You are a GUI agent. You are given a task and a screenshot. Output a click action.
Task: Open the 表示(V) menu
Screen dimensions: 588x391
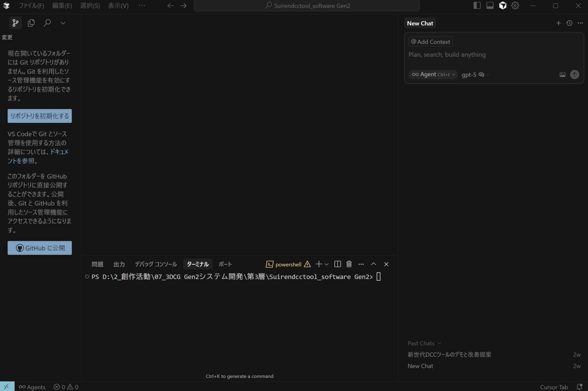click(118, 6)
